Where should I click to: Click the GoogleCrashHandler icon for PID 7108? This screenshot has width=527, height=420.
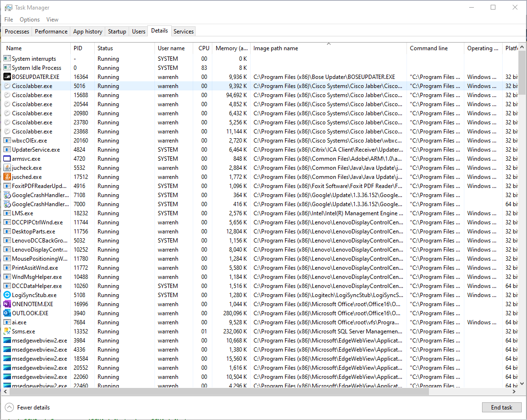(7, 195)
